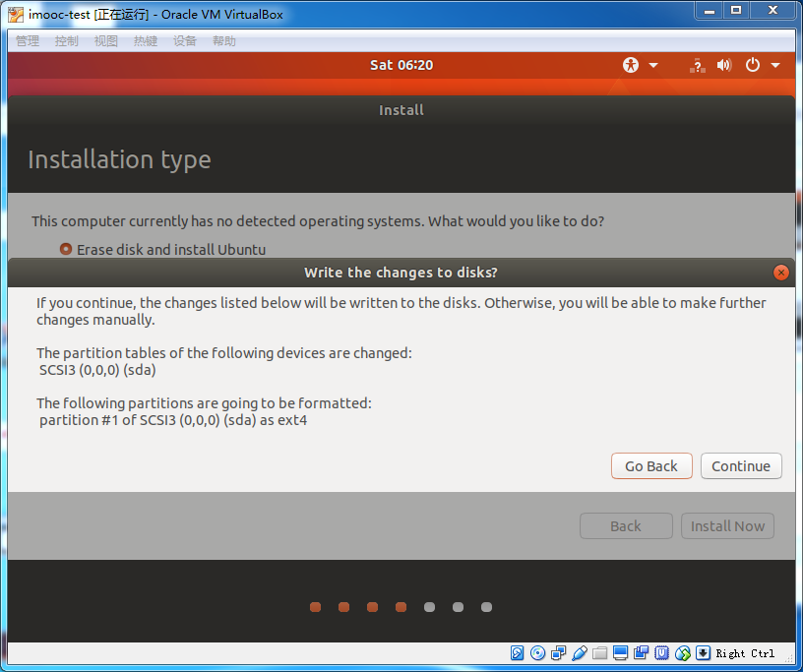Image resolution: width=803 pixels, height=672 pixels.
Task: Click the 'Installation type' heading
Action: coord(119,159)
